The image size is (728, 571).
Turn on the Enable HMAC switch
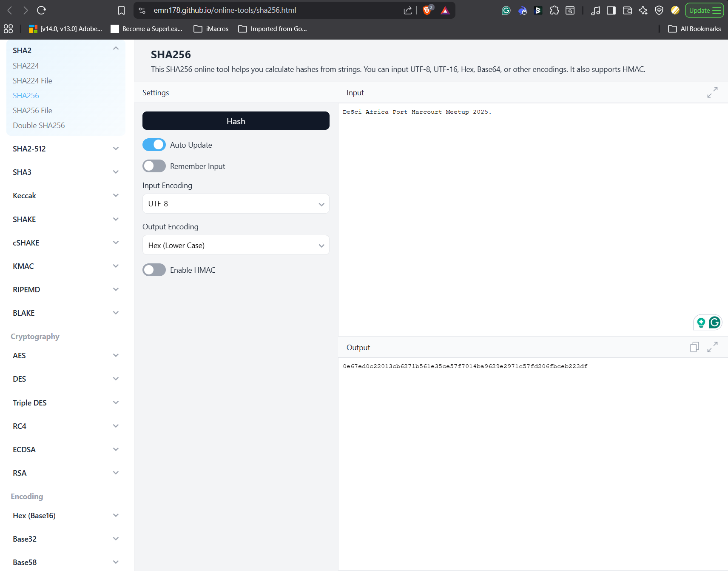pyautogui.click(x=154, y=270)
